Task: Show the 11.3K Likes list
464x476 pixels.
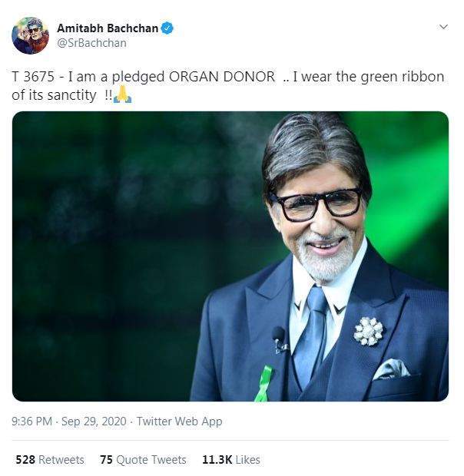Action: tap(231, 460)
